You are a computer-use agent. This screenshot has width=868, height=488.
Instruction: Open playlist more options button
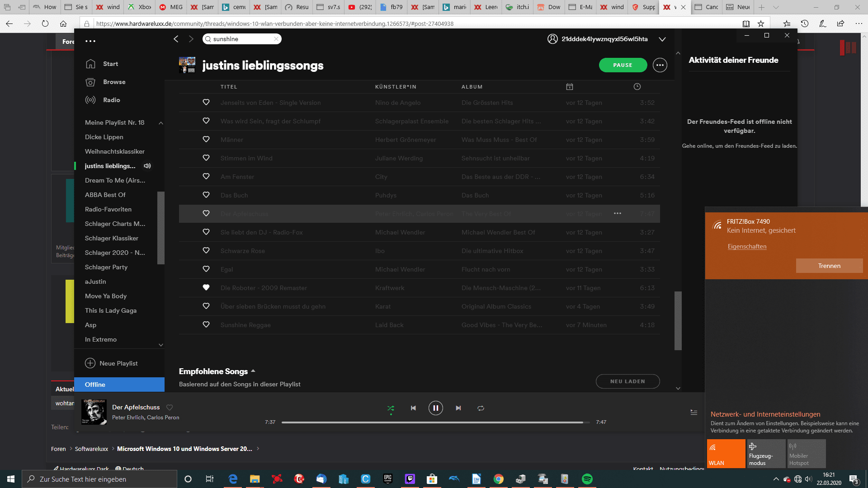coord(660,65)
